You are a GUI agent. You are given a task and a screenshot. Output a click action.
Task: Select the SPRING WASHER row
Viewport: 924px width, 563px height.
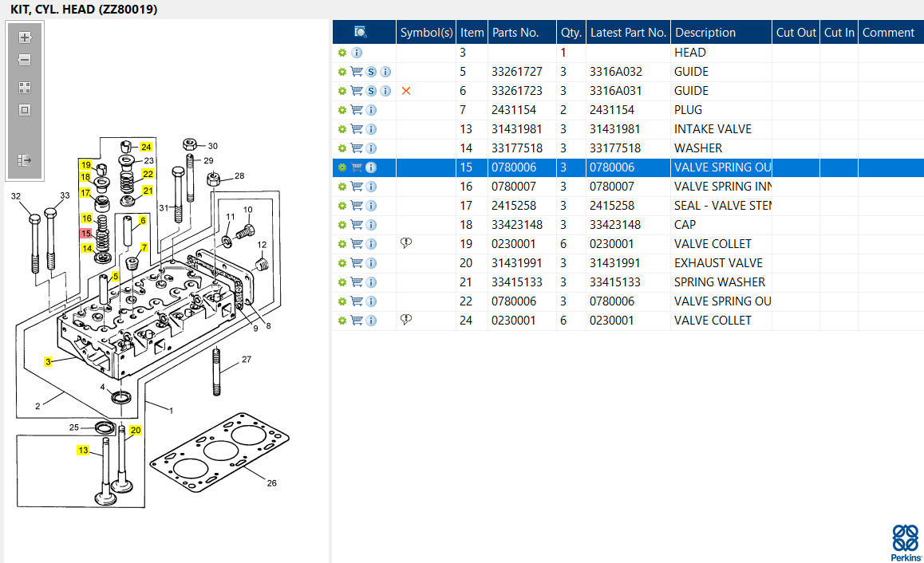point(719,282)
